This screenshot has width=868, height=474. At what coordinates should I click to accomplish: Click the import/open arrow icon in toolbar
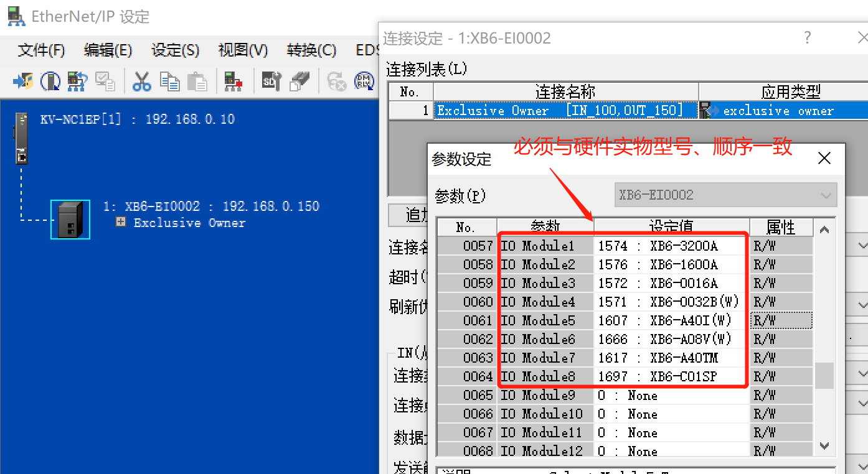tap(22, 81)
